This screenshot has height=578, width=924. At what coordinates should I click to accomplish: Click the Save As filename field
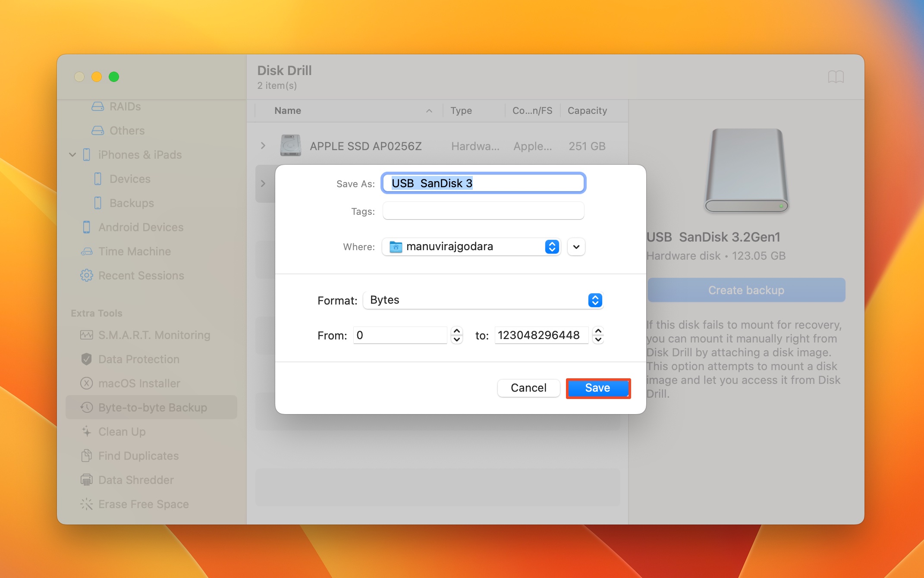(483, 183)
